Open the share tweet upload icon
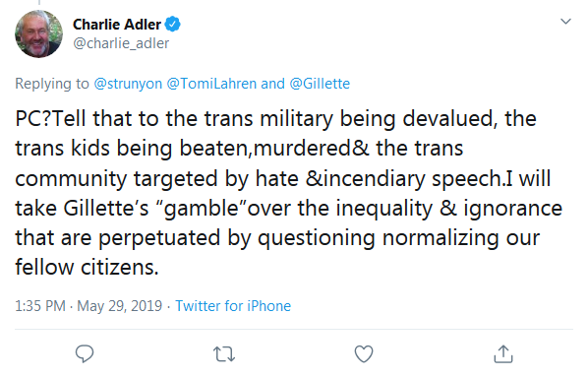Image resolution: width=588 pixels, height=377 pixels. click(x=503, y=353)
